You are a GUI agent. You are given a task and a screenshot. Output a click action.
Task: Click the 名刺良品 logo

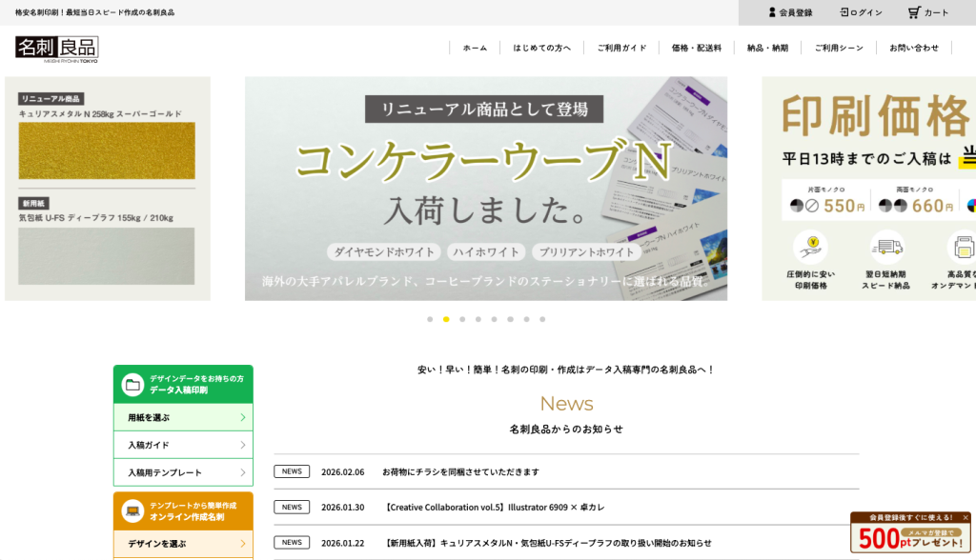(57, 49)
